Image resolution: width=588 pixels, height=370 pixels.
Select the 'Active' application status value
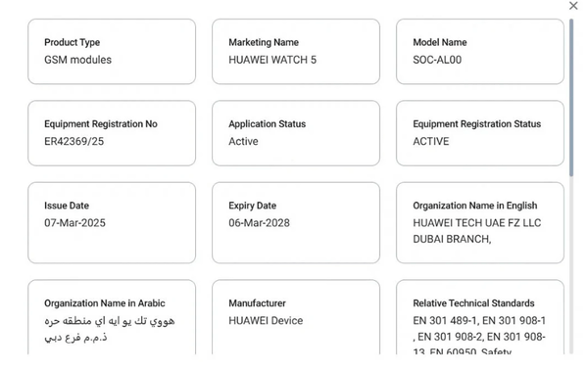(243, 141)
